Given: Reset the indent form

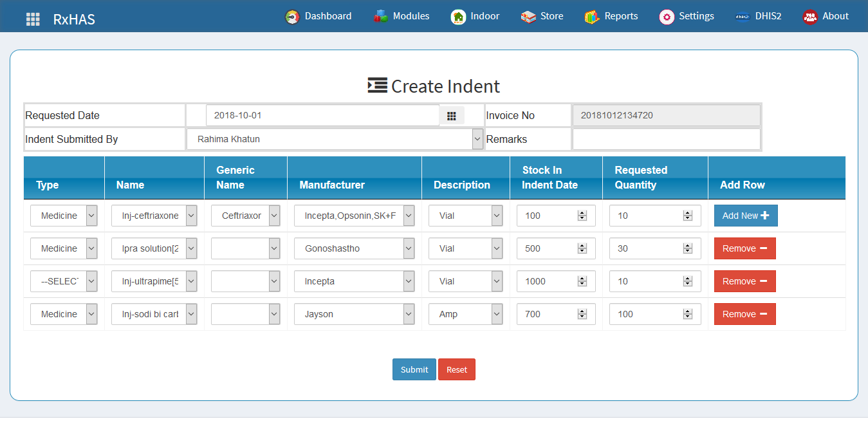Looking at the screenshot, I should (457, 369).
